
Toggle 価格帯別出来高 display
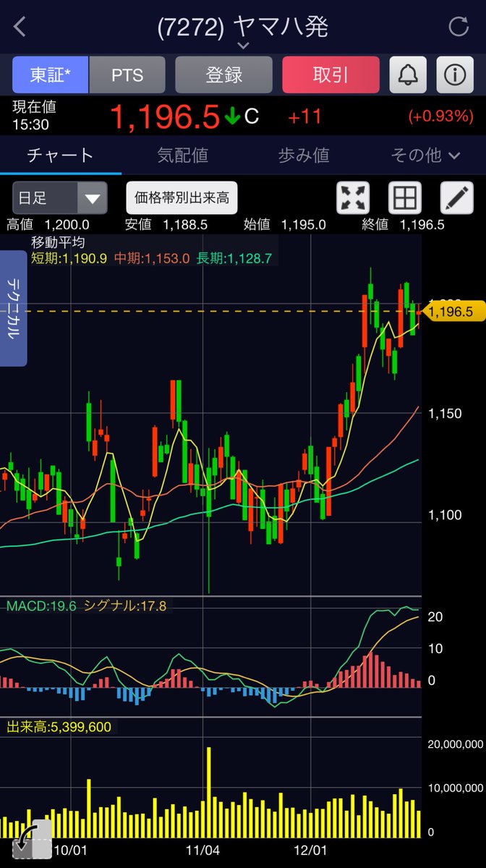(x=182, y=196)
